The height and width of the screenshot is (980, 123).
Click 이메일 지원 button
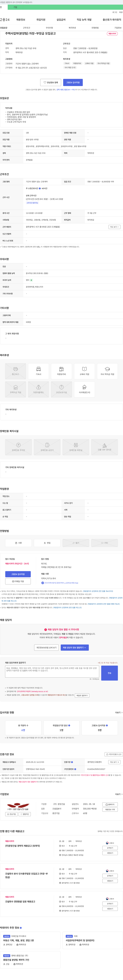18,581
